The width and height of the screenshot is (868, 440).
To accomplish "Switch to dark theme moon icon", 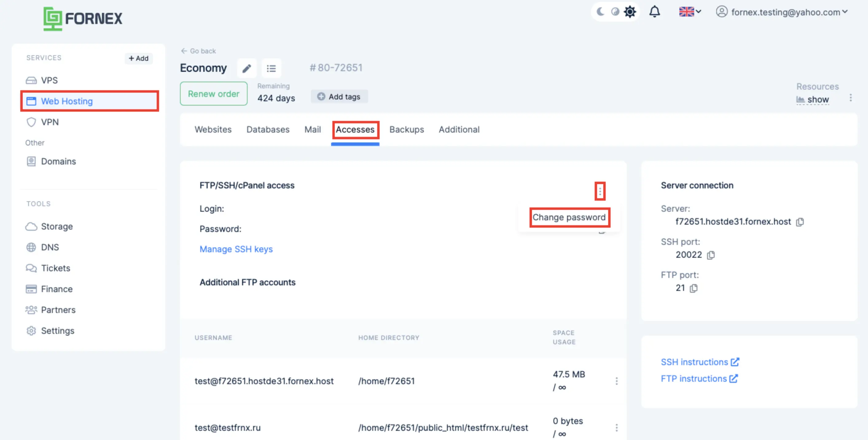I will tap(600, 12).
